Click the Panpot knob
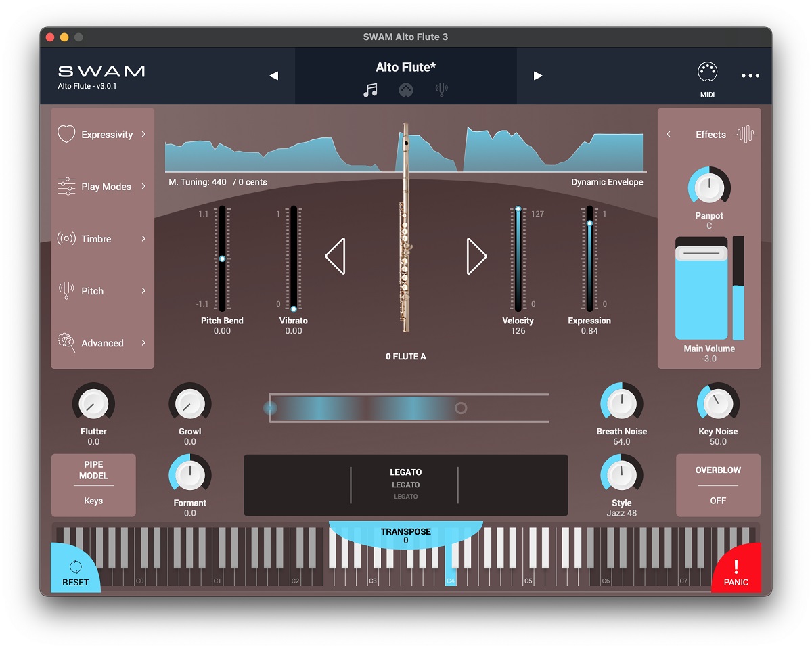The width and height of the screenshot is (812, 649). tap(709, 186)
